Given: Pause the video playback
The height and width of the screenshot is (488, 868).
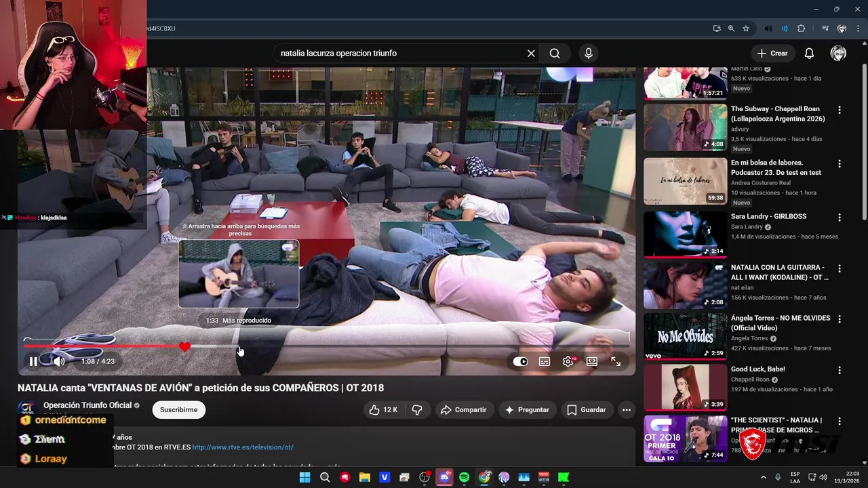Looking at the screenshot, I should (33, 361).
